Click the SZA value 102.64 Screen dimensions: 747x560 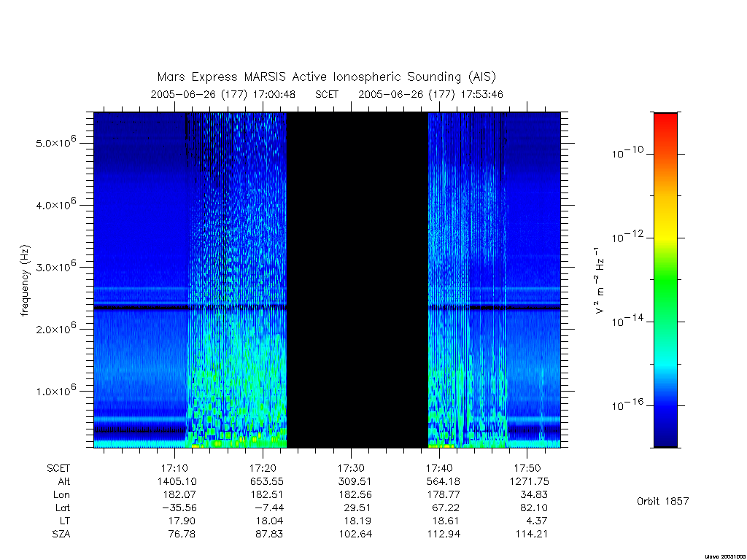click(355, 534)
